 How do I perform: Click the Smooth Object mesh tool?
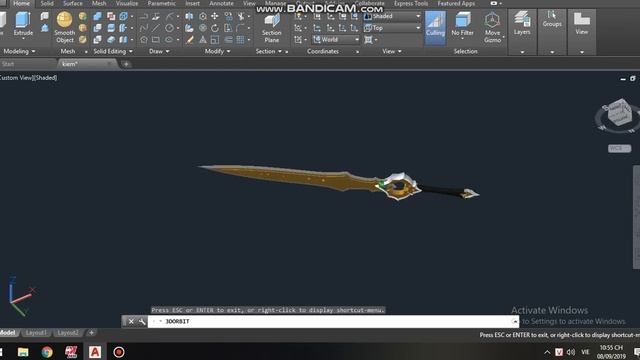tap(64, 28)
